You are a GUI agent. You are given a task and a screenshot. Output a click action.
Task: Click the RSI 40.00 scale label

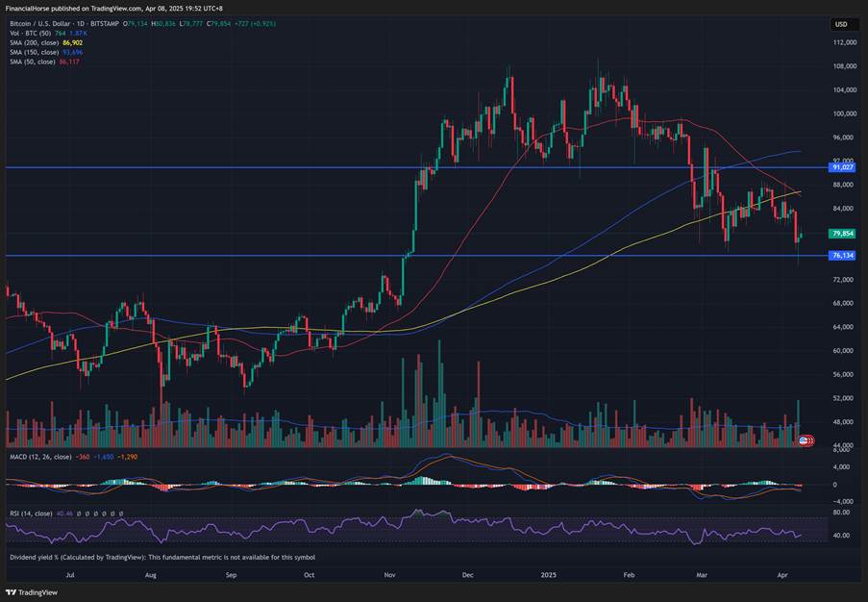coord(841,536)
